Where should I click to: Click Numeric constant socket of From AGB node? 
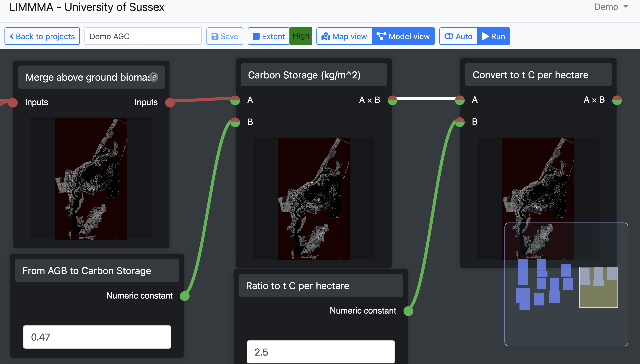[184, 296]
